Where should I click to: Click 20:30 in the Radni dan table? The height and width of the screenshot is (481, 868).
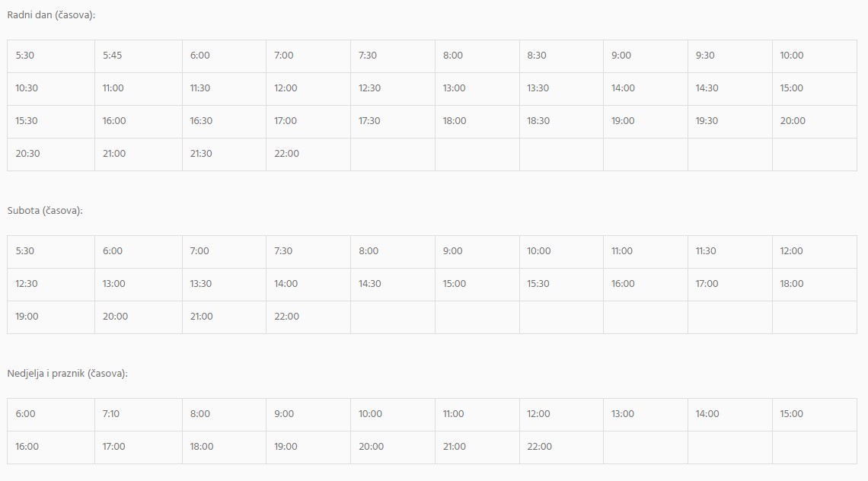click(27, 154)
